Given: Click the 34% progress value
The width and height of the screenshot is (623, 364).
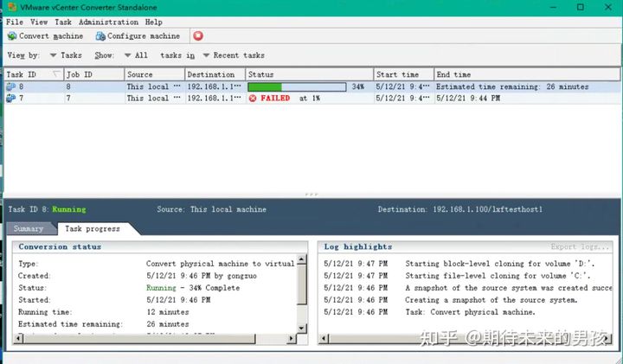Looking at the screenshot, I should pos(358,86).
